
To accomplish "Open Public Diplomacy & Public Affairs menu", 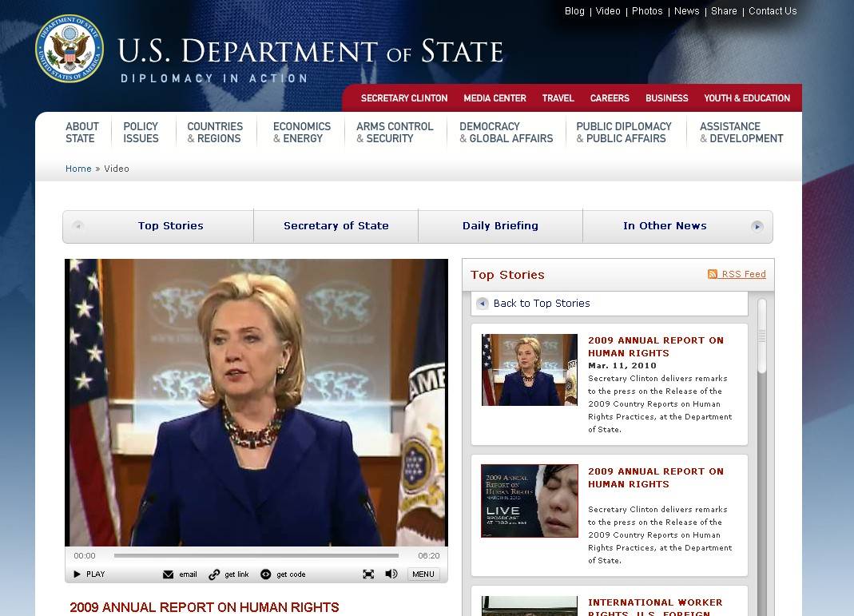I will [624, 133].
